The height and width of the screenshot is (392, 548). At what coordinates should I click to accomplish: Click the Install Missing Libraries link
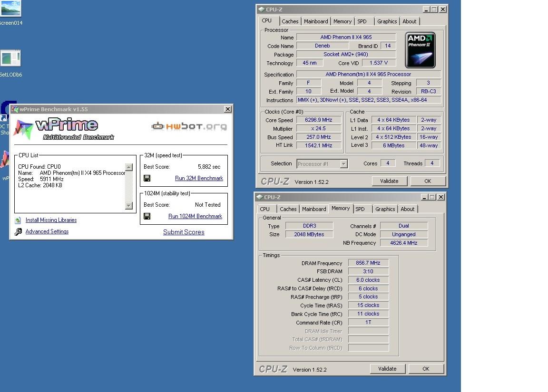(x=51, y=220)
